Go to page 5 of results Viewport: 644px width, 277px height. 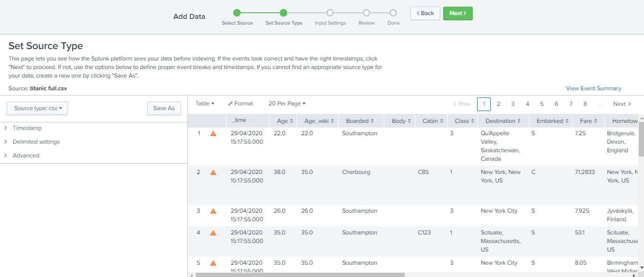tap(542, 104)
